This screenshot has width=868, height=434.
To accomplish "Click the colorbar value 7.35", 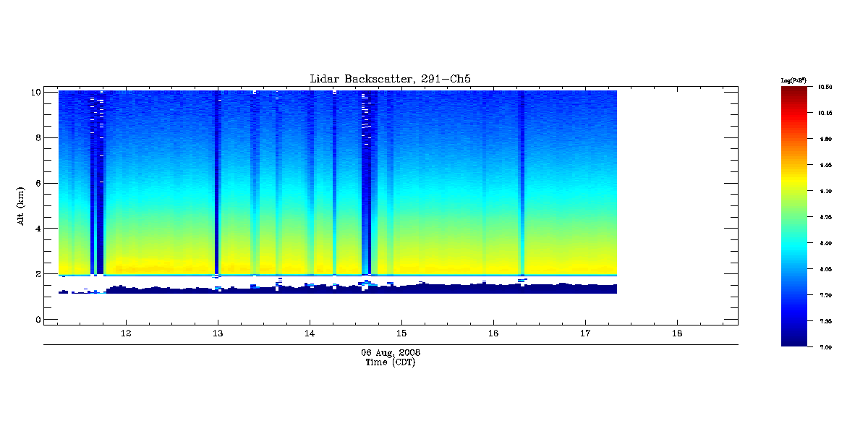I will [825, 321].
